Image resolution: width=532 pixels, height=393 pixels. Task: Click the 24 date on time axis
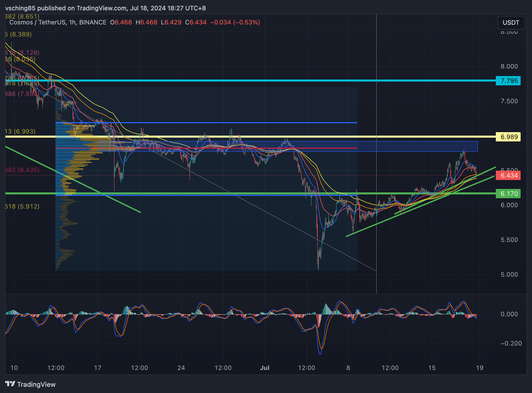click(x=181, y=368)
